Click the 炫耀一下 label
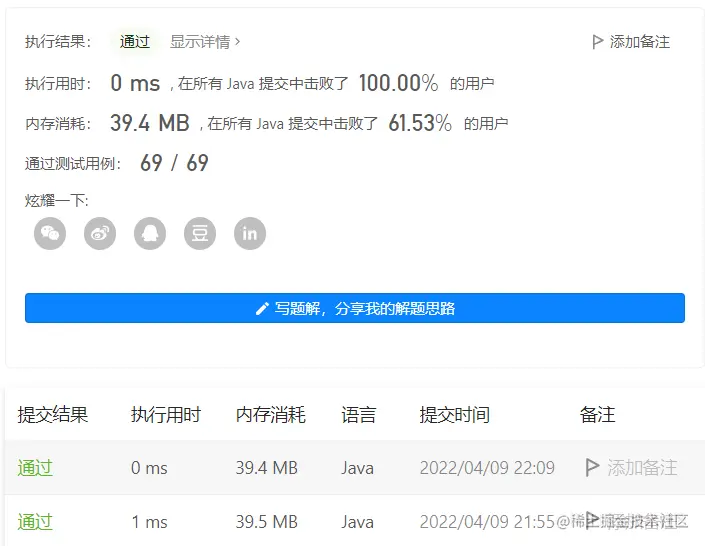Screen dimensions: 705x546 tap(57, 200)
